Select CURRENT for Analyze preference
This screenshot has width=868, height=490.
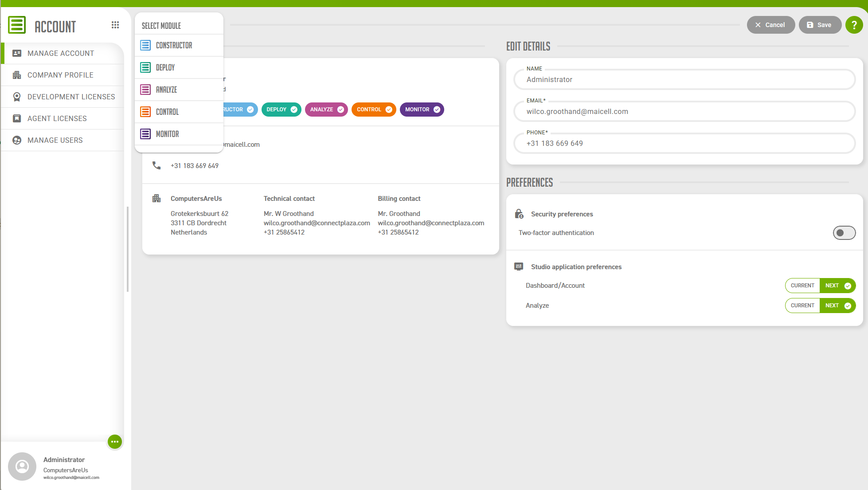802,306
